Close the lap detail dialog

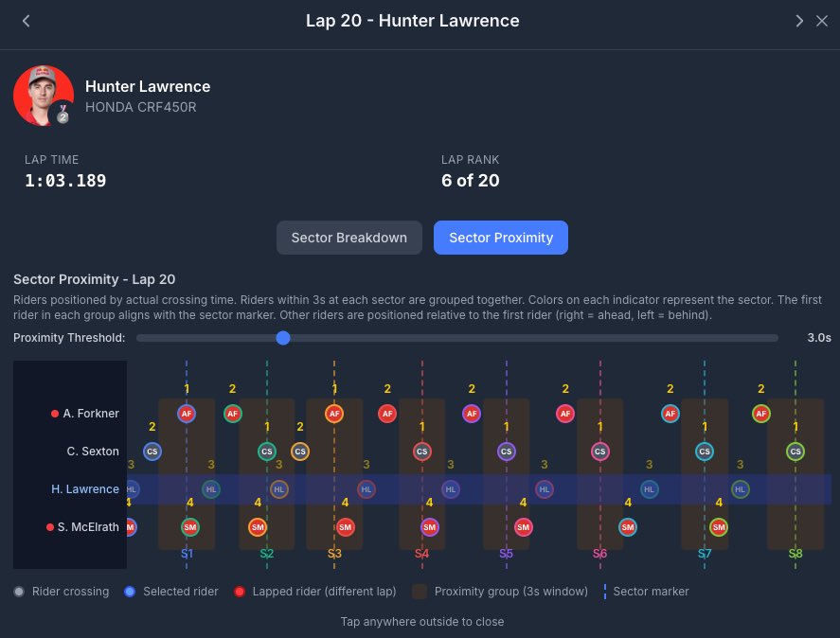point(822,21)
